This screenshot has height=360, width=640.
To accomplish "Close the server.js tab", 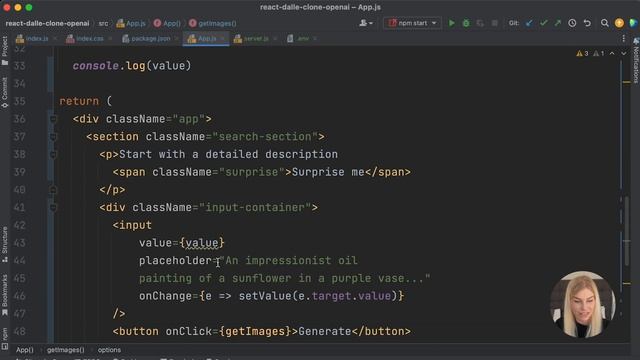I will [275, 39].
